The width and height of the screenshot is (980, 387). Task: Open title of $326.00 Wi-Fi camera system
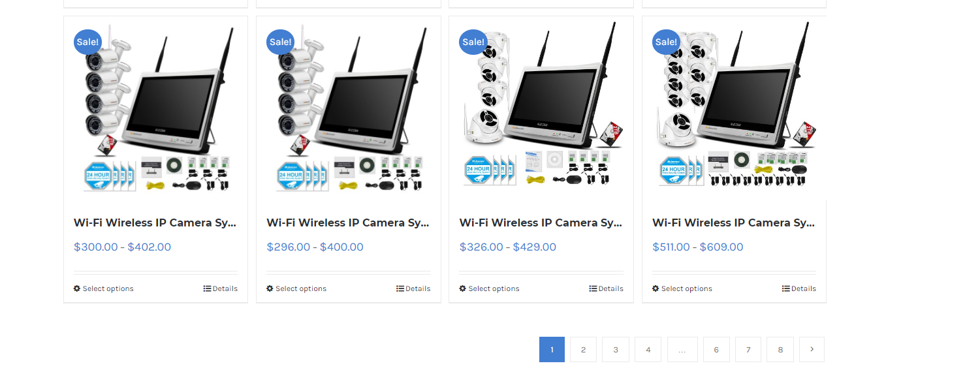pos(541,223)
